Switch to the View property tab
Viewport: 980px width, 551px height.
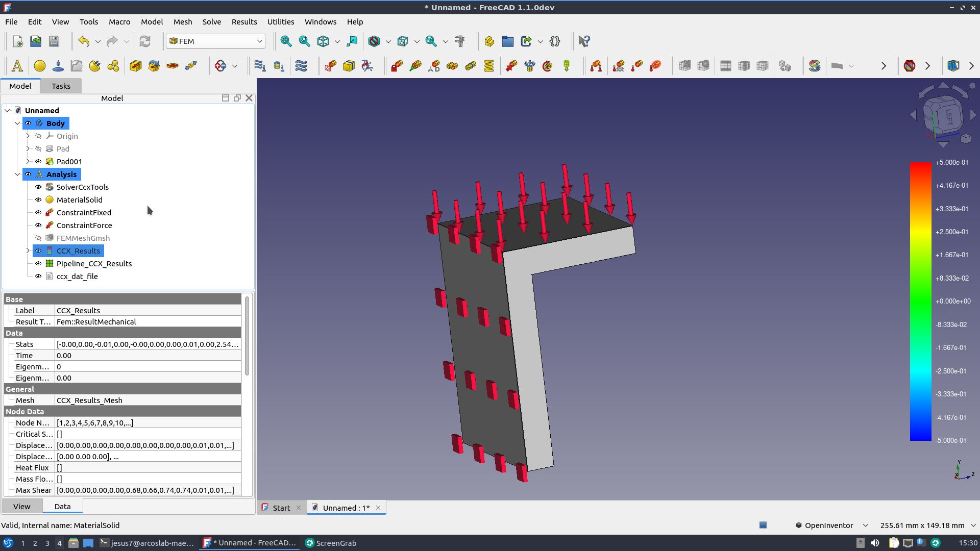click(21, 507)
